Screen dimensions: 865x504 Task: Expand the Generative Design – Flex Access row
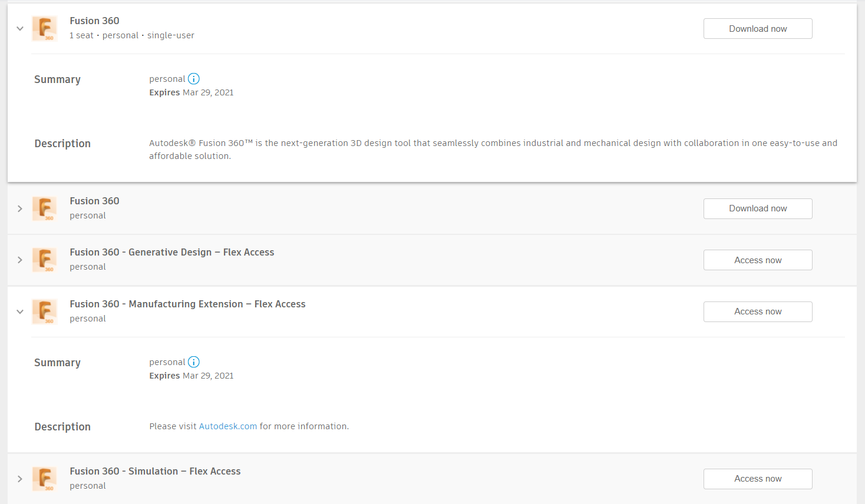tap(20, 260)
